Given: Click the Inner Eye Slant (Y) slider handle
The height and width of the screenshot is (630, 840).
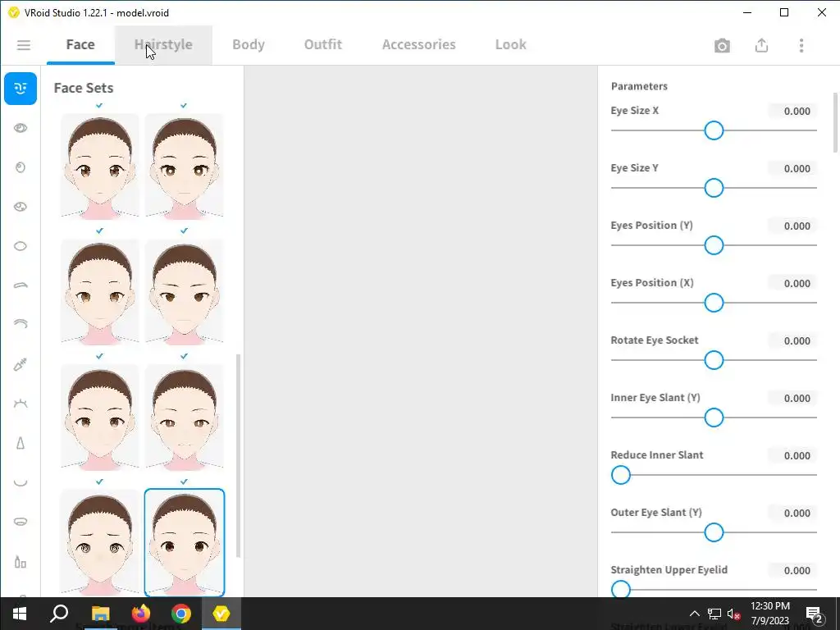Looking at the screenshot, I should (x=714, y=418).
